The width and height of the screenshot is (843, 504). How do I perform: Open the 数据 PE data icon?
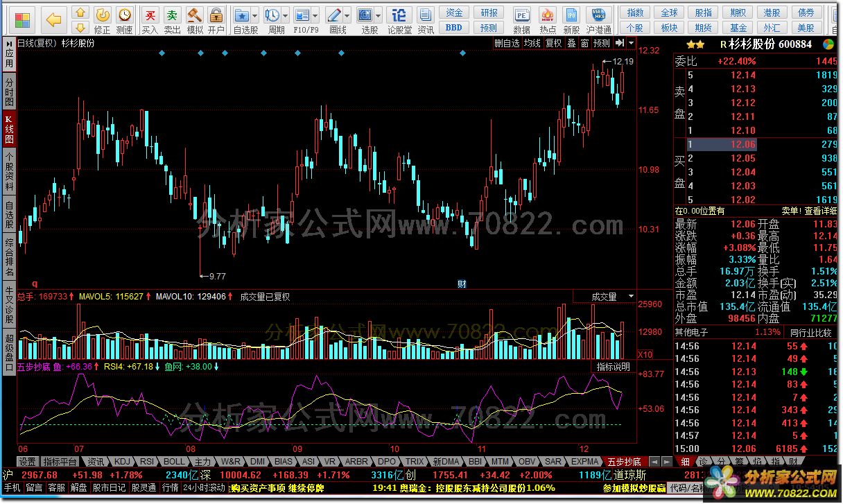click(x=521, y=20)
